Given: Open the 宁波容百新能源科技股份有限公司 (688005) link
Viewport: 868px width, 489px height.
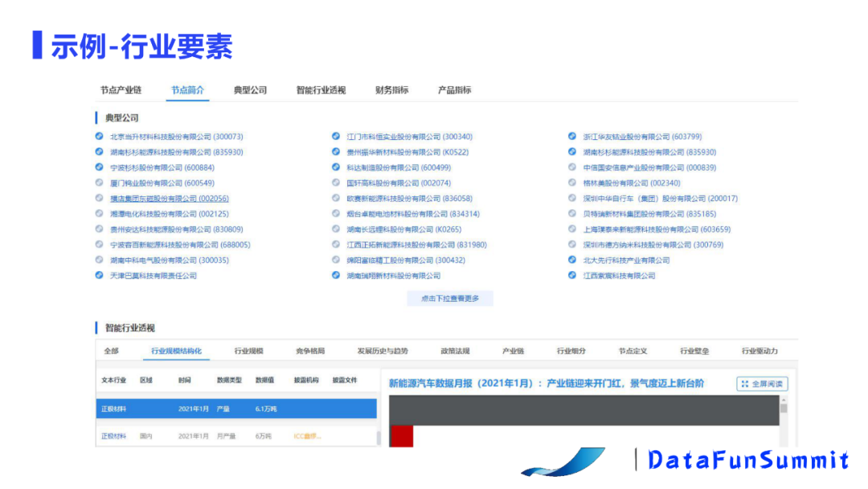Looking at the screenshot, I should pos(181,244).
